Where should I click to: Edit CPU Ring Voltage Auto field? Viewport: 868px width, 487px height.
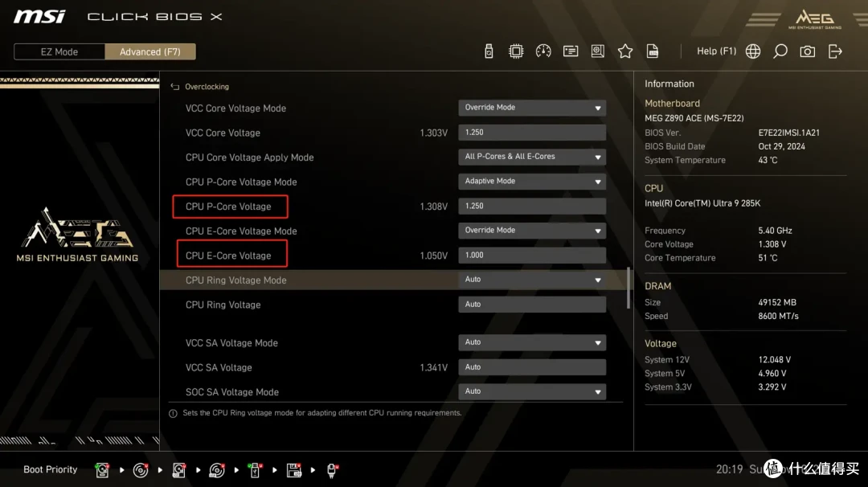532,305
